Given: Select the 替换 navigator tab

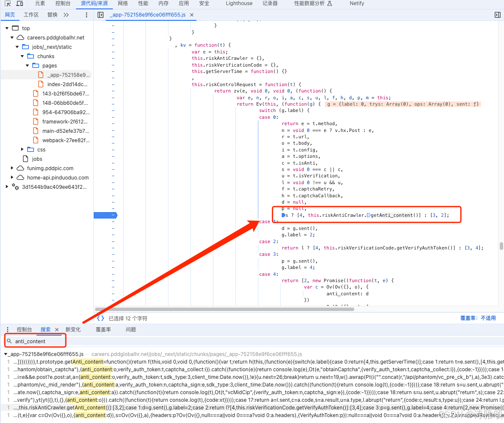Looking at the screenshot, I should pyautogui.click(x=52, y=15).
